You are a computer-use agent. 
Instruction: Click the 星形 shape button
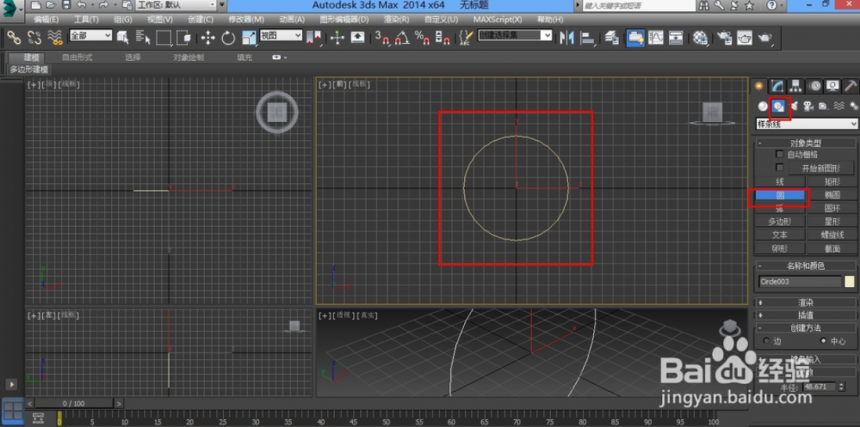832,221
